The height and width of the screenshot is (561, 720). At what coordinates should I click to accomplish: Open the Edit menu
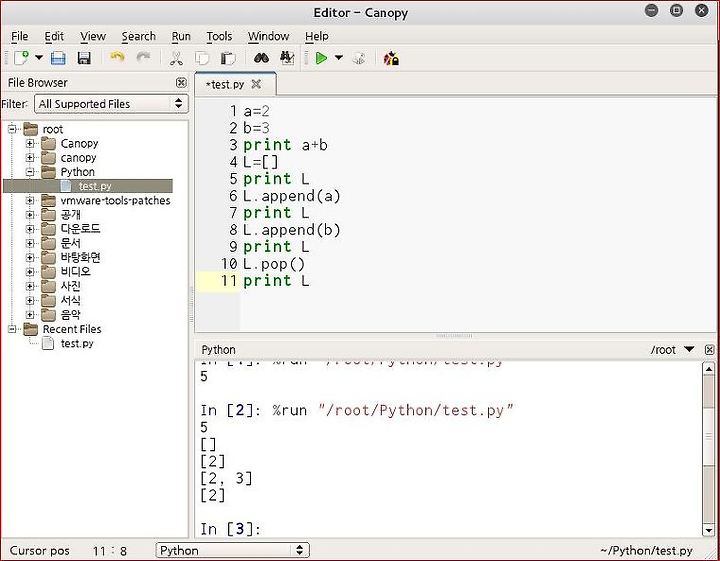tap(54, 36)
